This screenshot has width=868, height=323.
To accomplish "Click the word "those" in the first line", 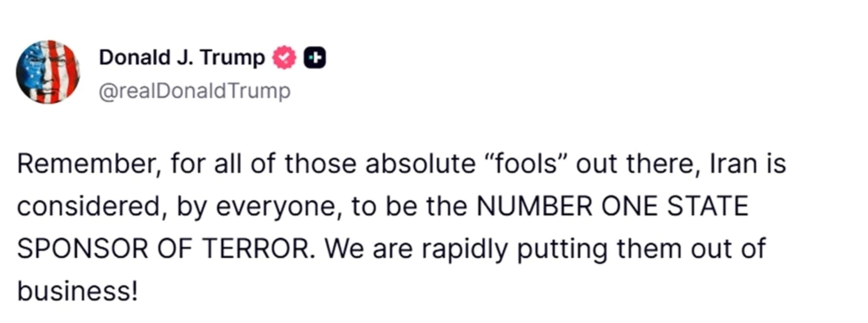I will tap(320, 163).
